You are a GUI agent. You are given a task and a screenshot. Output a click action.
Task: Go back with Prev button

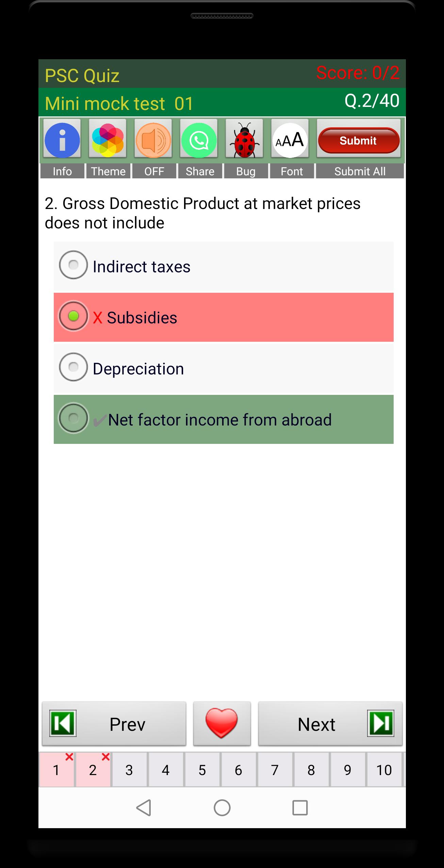[114, 723]
